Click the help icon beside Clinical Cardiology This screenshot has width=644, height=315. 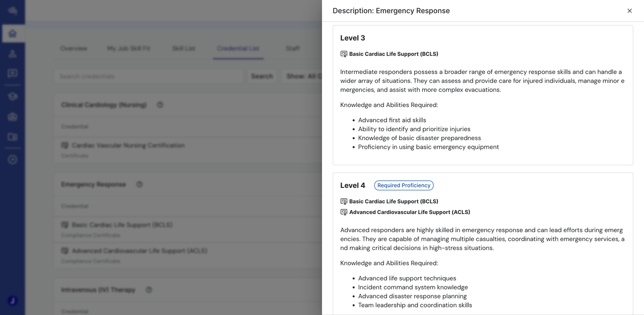(160, 105)
